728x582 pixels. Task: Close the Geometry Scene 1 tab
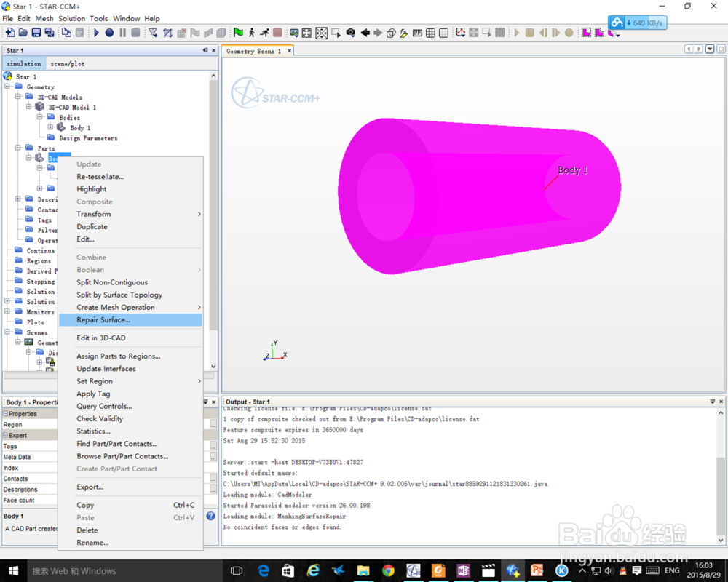(x=289, y=51)
